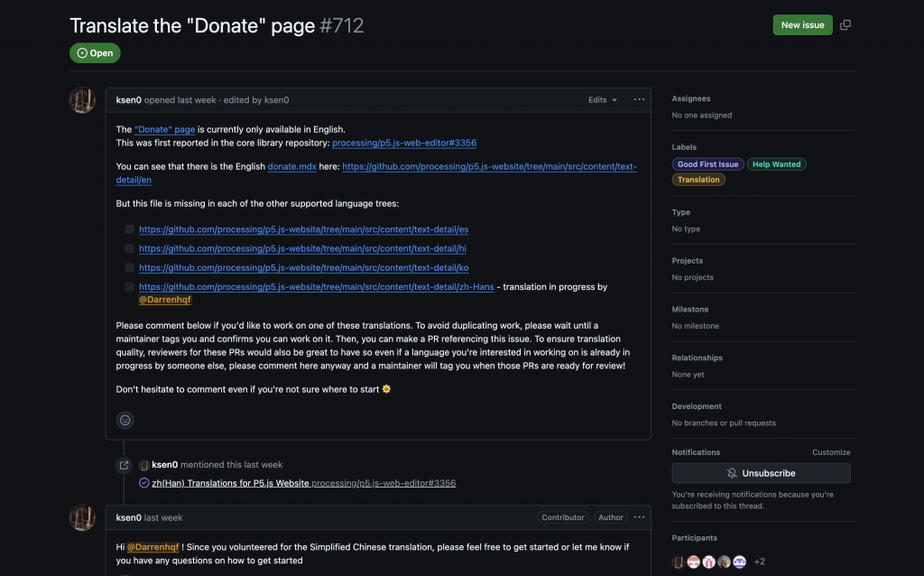
Task: Click the issue title "Translate the Donate page"
Action: coord(192,25)
